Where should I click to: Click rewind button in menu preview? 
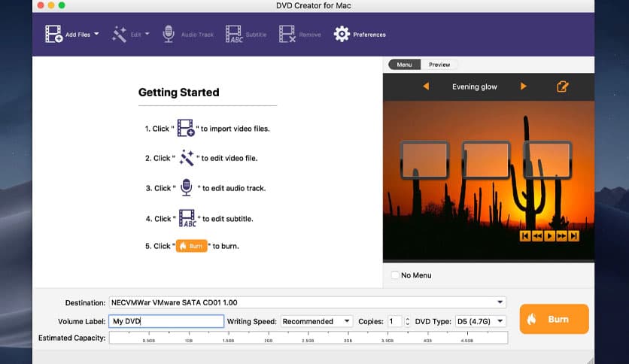537,236
